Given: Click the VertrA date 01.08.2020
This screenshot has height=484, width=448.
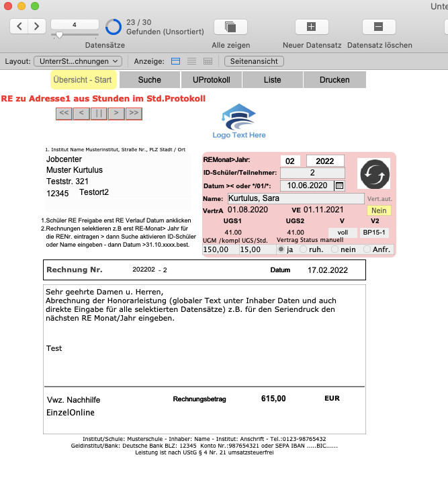Looking at the screenshot, I should point(248,210).
